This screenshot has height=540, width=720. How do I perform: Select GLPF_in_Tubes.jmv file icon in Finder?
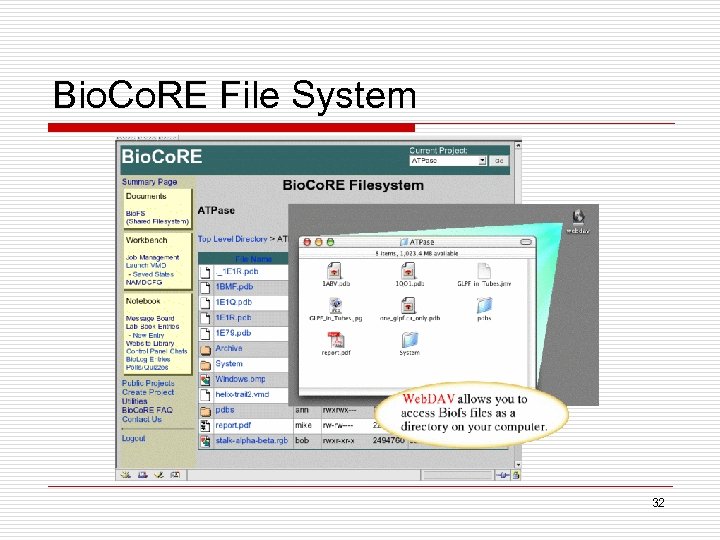(x=484, y=271)
